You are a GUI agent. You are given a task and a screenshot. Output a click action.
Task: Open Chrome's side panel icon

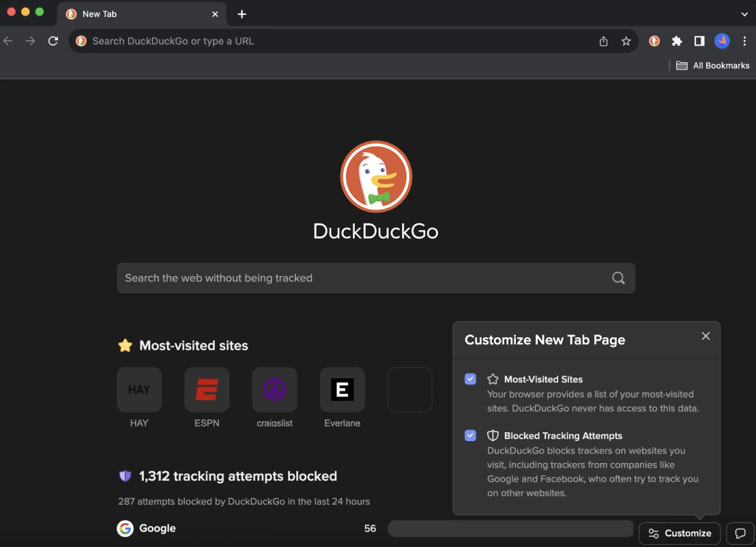pyautogui.click(x=699, y=41)
